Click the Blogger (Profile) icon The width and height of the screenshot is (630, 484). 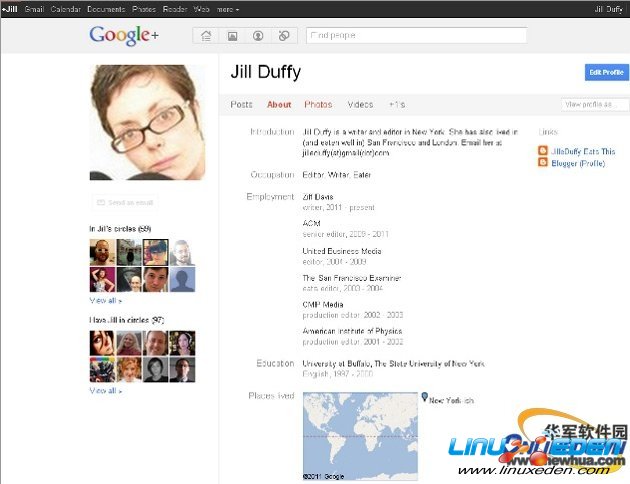pyautogui.click(x=544, y=163)
